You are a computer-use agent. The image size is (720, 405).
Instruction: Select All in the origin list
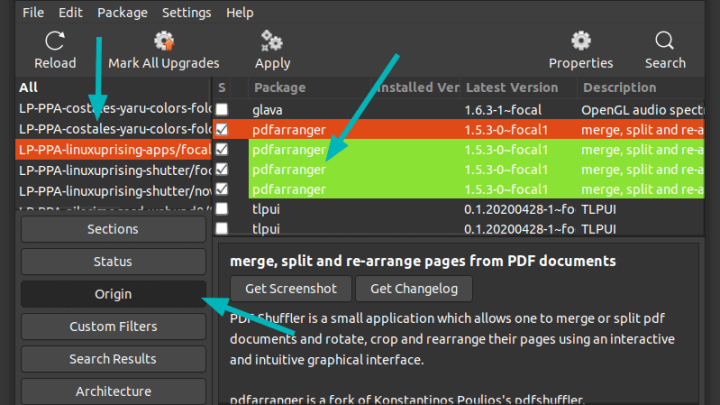pos(28,87)
